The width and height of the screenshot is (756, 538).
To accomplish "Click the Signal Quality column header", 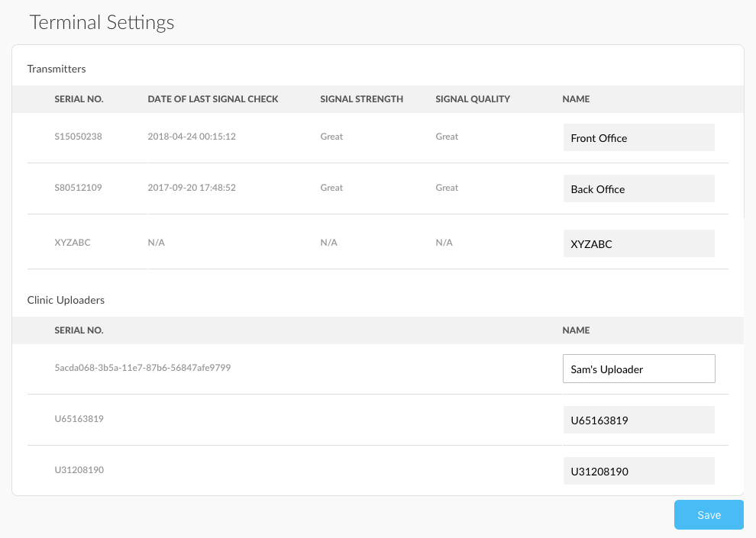I will click(473, 98).
